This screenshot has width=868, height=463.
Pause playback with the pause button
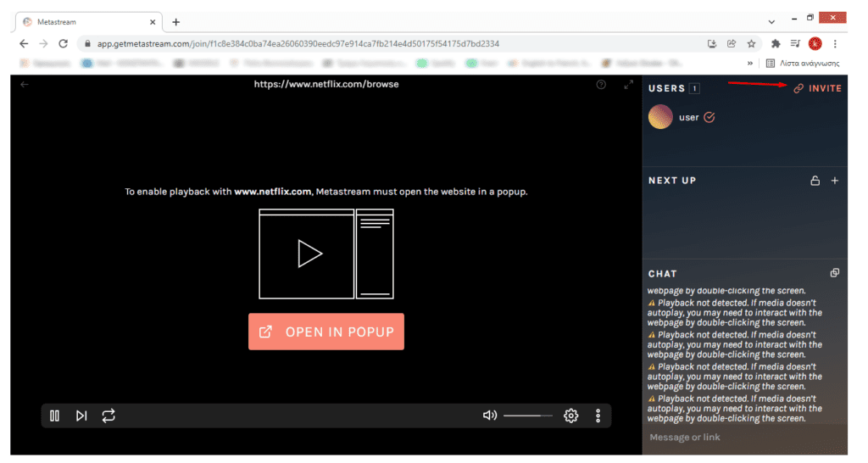54,416
